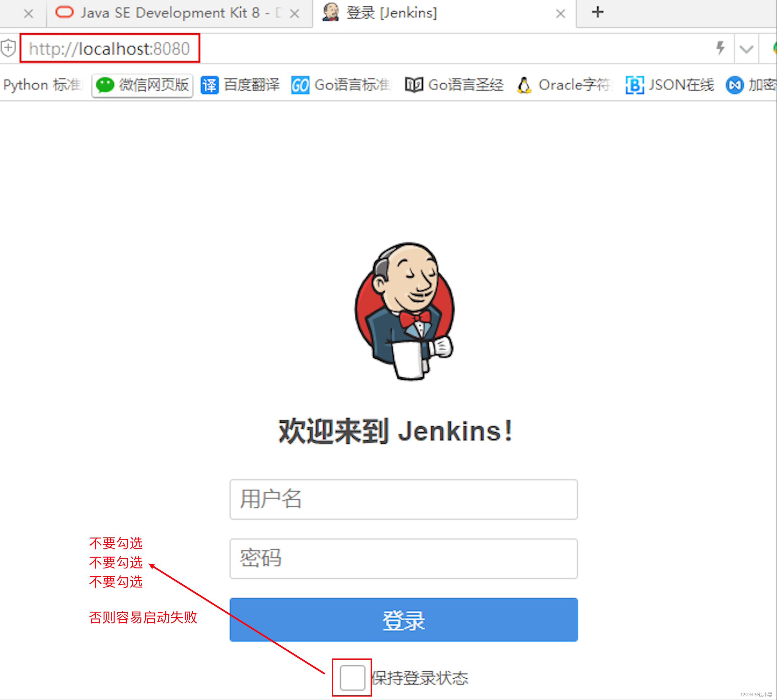Click the WeChat green bubble bookmark icon
The image size is (777, 700).
point(105,85)
